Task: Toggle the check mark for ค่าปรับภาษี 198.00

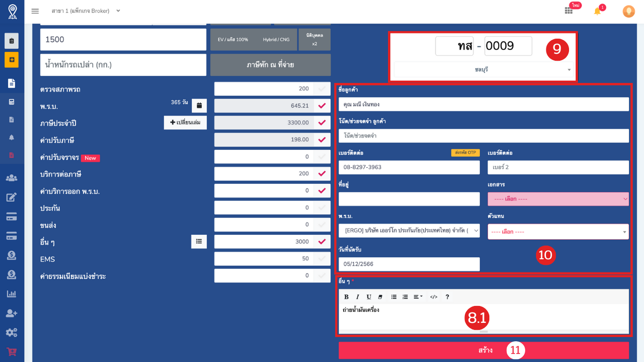Action: click(322, 140)
